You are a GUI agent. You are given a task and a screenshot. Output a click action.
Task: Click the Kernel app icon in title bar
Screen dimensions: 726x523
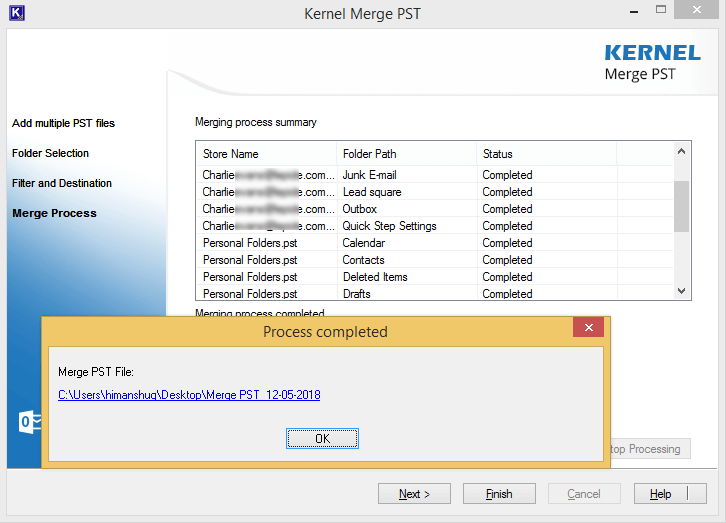pos(17,12)
